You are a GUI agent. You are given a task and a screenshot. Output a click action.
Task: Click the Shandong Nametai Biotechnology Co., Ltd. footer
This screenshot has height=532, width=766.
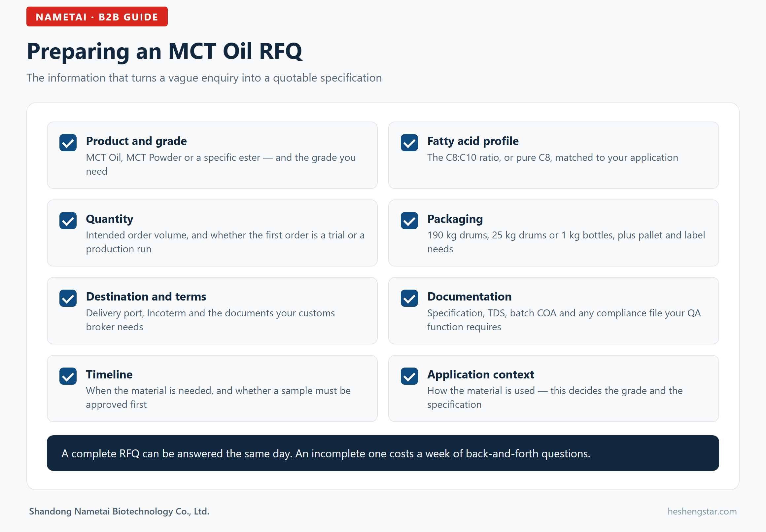tap(119, 511)
